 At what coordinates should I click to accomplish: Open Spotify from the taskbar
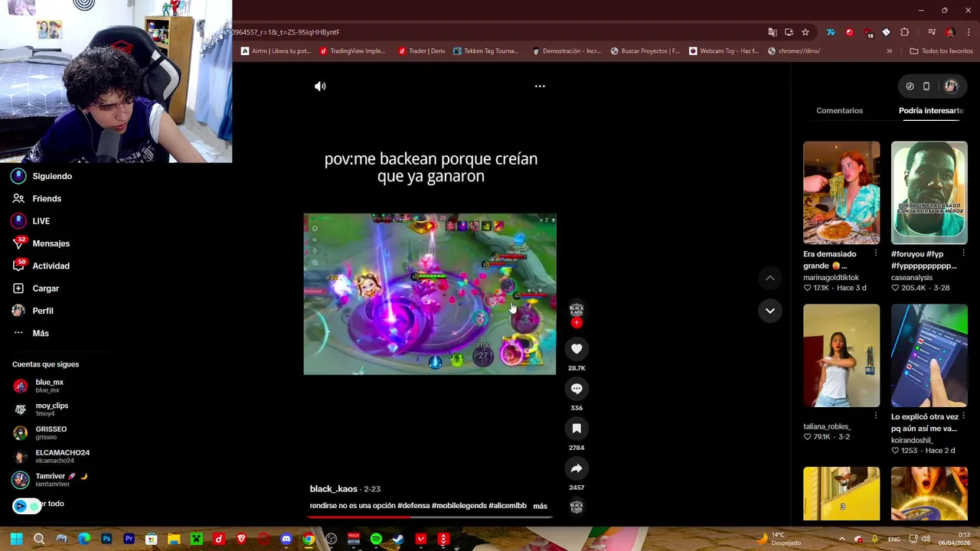click(376, 540)
